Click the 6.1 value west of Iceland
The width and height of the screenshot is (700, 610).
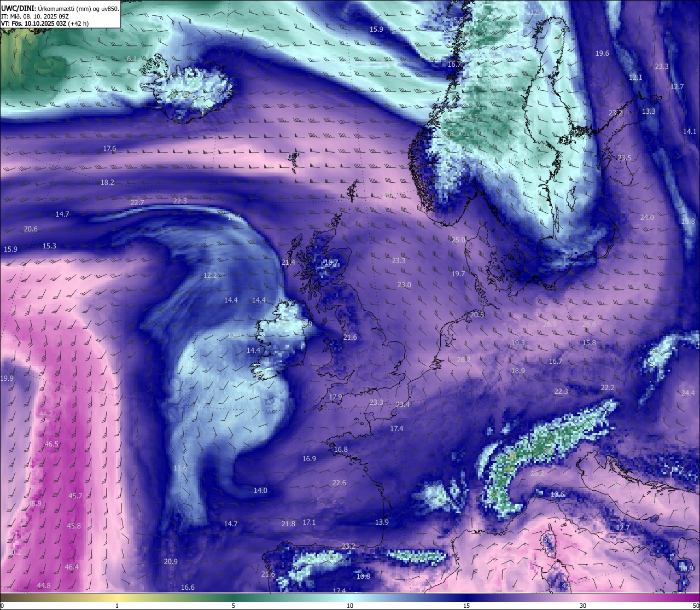pyautogui.click(x=132, y=59)
